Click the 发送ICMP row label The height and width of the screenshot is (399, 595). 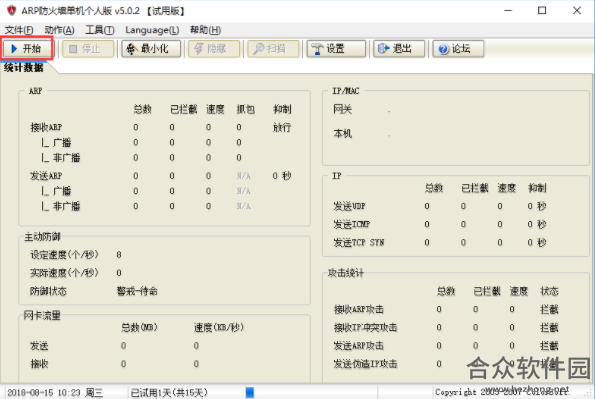[x=351, y=224]
